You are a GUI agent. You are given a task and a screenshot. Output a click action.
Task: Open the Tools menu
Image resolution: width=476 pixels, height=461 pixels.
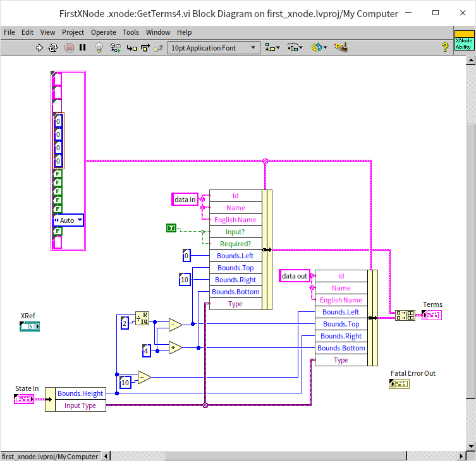[x=131, y=32]
